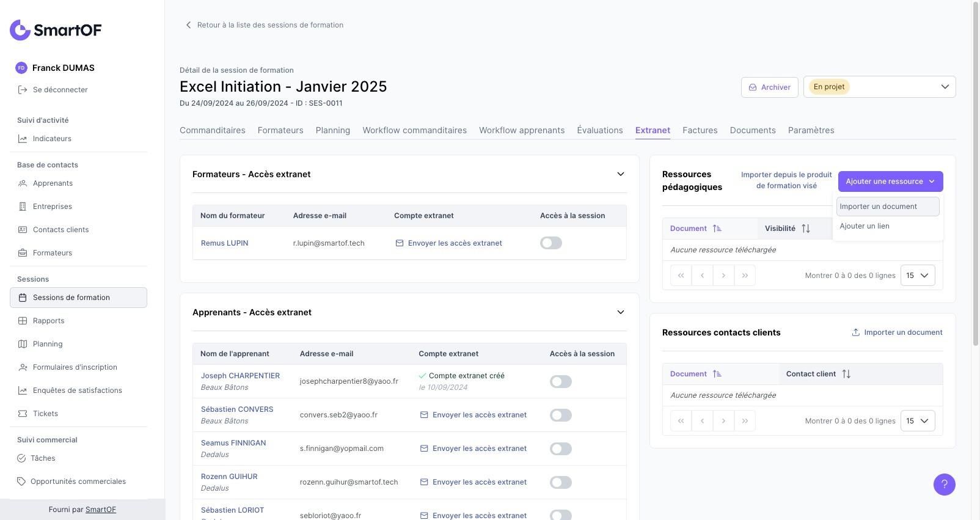The width and height of the screenshot is (980, 520).
Task: Toggle session access for Joseph CHARPENTIER
Action: (x=560, y=382)
